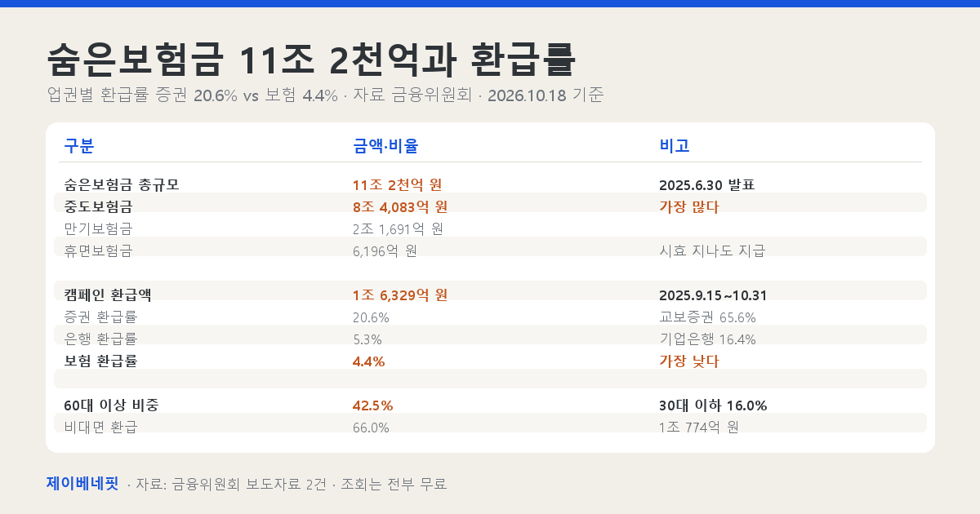Click the 금액·비율 column header

click(x=385, y=146)
